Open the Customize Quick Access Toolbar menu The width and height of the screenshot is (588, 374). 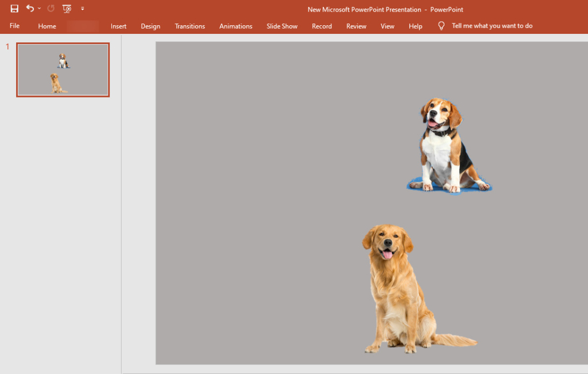coord(82,8)
